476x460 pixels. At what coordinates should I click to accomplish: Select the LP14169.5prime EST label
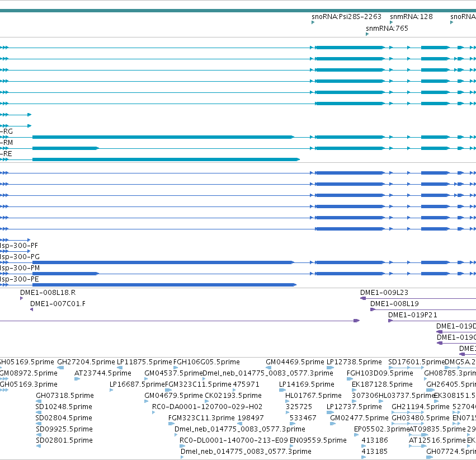307,384
